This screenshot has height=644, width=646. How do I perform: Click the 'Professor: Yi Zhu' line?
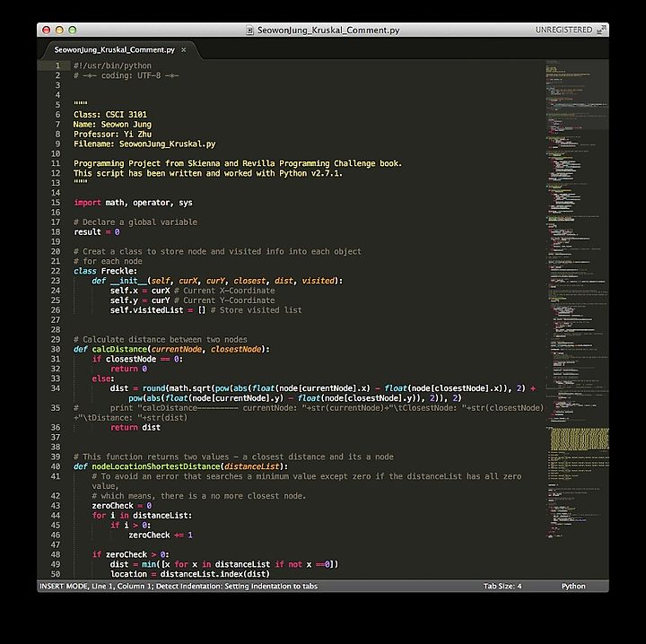[112, 135]
